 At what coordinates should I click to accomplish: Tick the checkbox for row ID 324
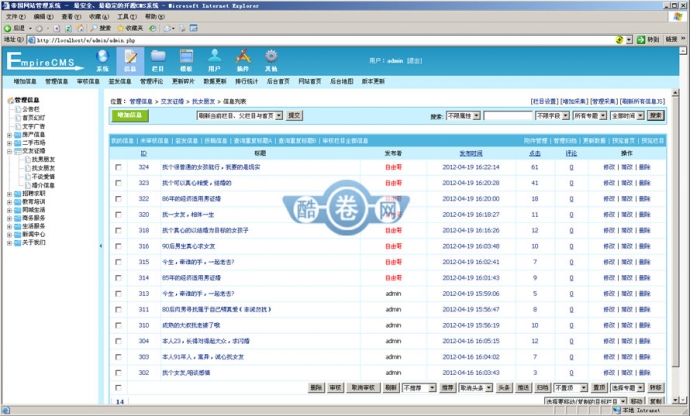118,167
